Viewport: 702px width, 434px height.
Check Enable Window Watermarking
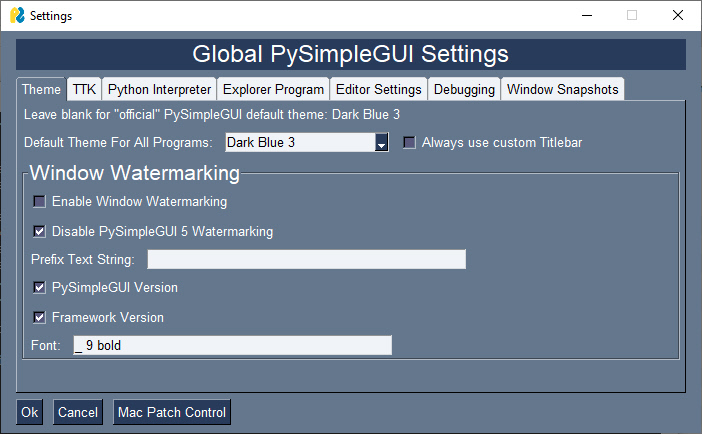[39, 202]
